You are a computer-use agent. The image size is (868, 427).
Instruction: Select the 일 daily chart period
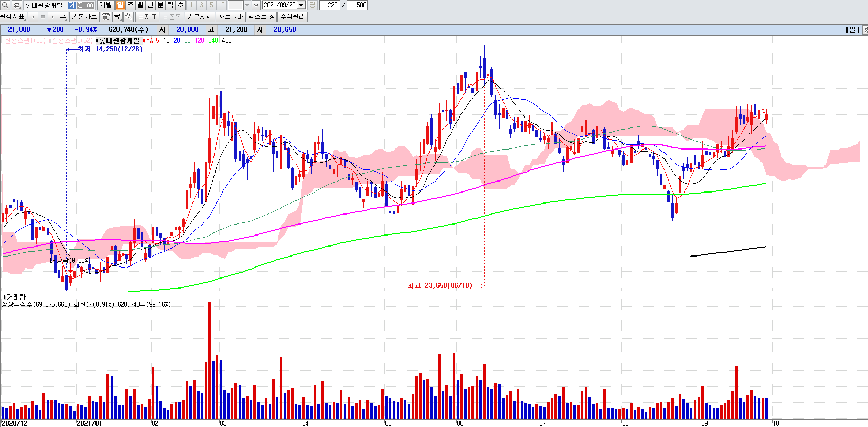121,5
